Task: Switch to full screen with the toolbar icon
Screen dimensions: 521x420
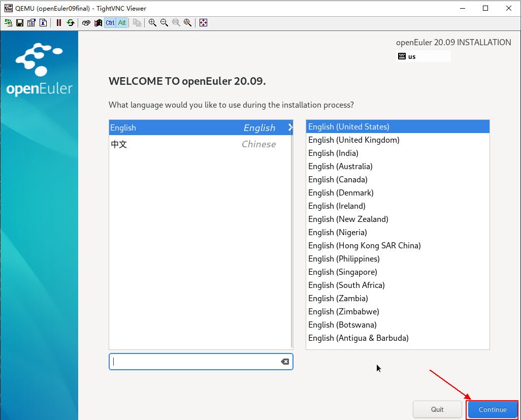Action: pyautogui.click(x=204, y=23)
